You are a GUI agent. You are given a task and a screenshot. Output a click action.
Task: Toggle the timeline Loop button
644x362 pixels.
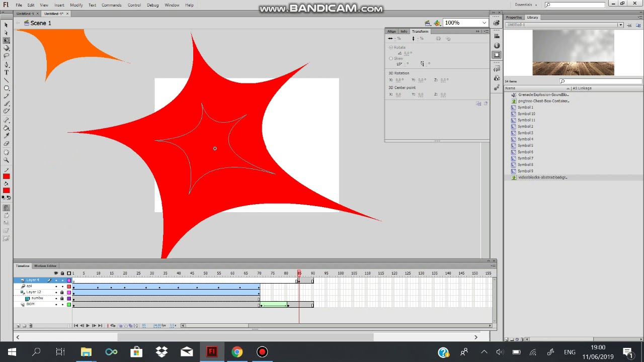click(x=113, y=325)
